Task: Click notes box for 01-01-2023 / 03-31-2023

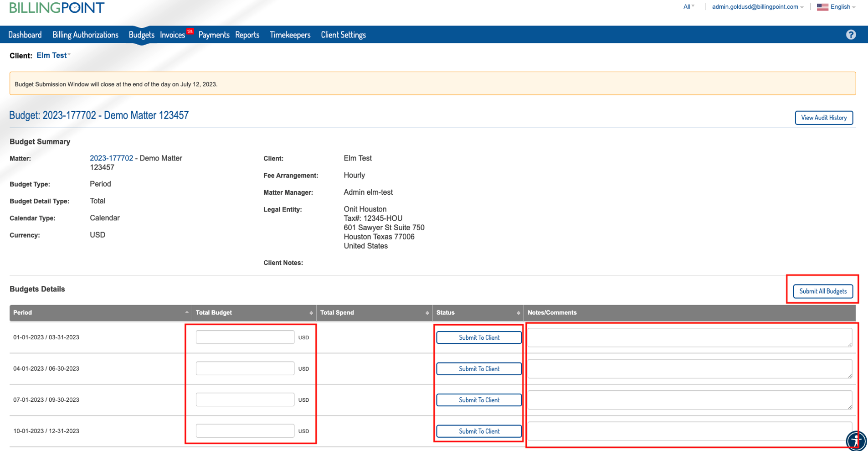Action: pos(690,337)
